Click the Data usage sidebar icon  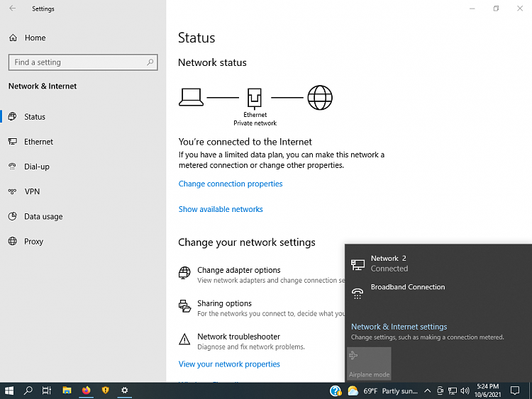12,216
